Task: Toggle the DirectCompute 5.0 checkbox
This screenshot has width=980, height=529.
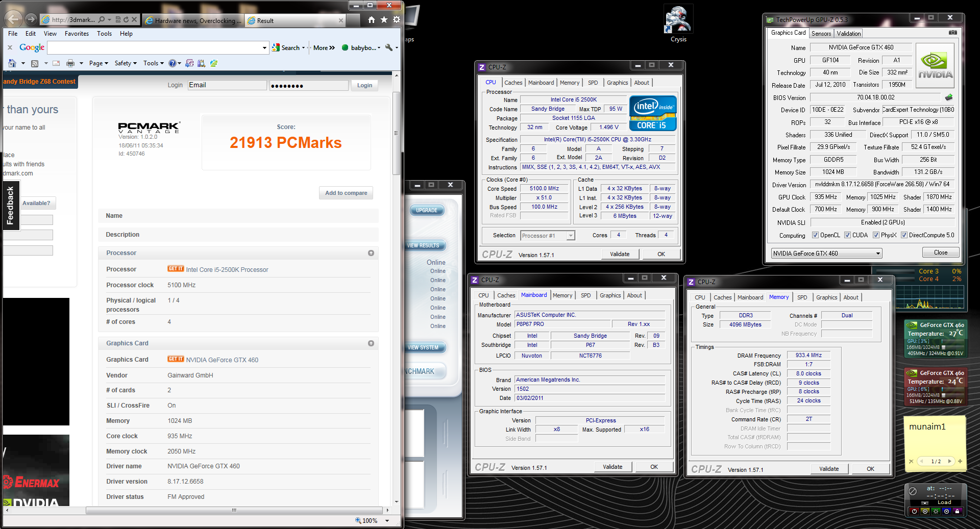Action: pyautogui.click(x=904, y=235)
